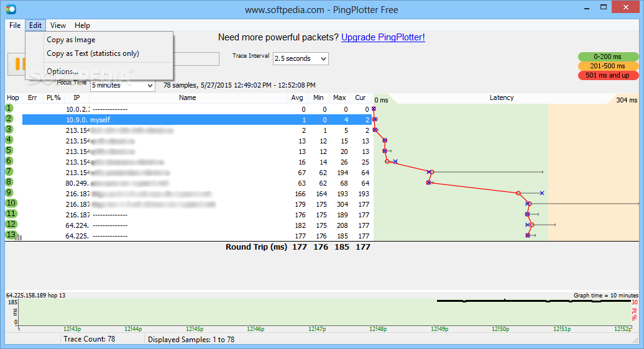The image size is (644, 349).
Task: Open Options... from Edit menu
Action: 62,71
